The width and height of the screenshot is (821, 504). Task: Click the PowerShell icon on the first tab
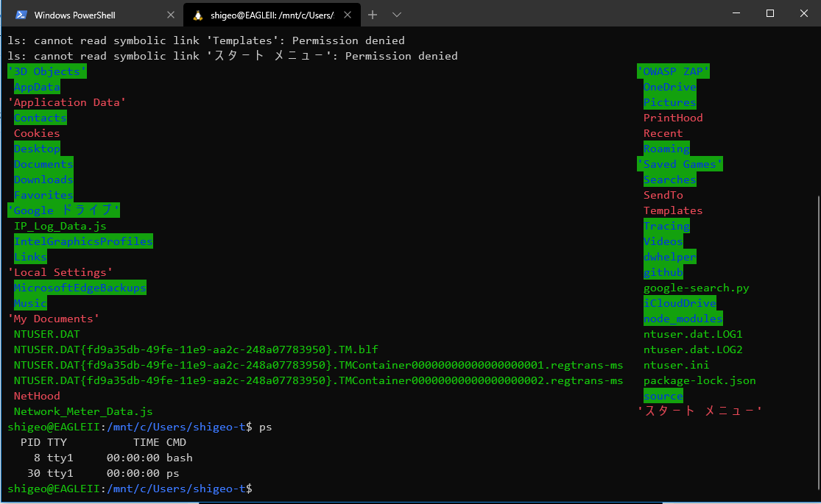21,15
